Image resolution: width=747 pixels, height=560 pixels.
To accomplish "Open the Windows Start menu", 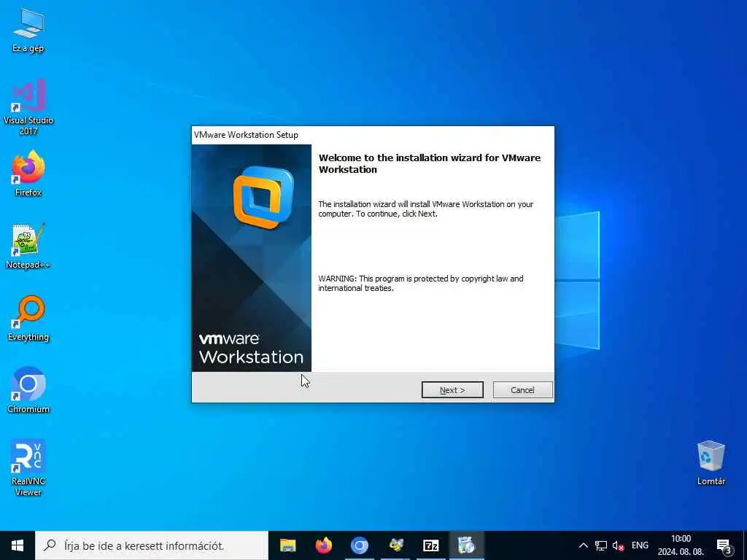I will [18, 545].
